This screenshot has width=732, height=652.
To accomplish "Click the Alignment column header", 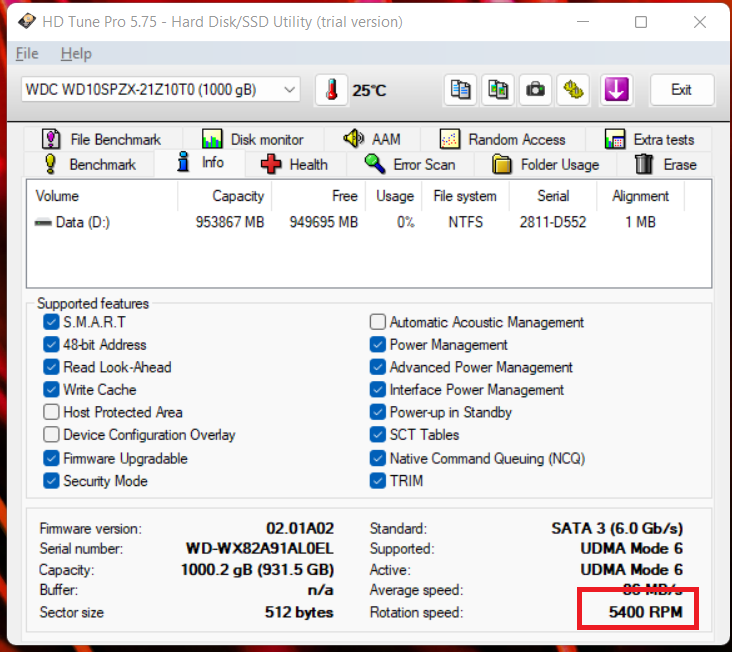I will [640, 196].
